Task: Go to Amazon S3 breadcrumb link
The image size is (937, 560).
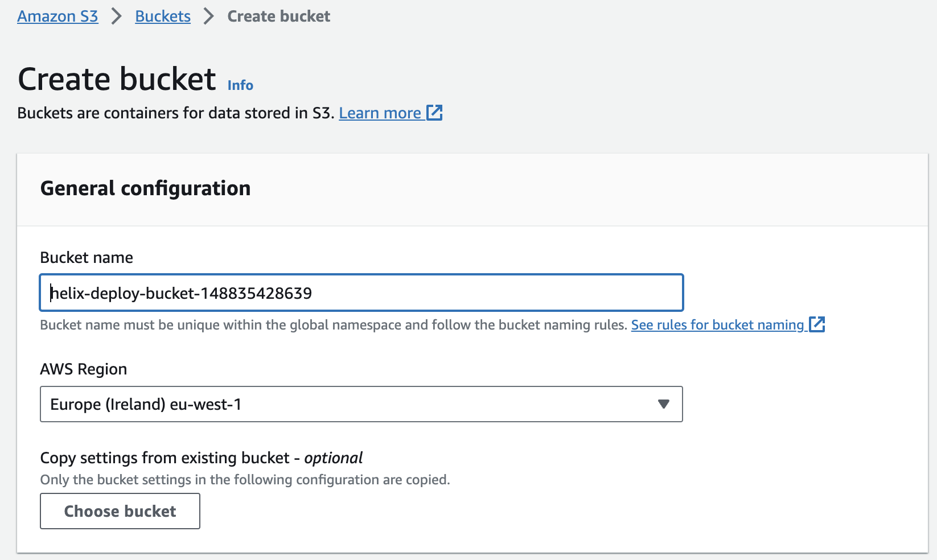Action: click(x=57, y=17)
